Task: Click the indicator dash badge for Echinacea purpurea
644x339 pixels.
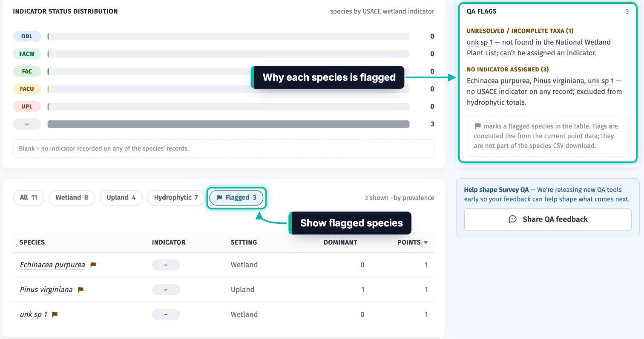Action: pos(166,265)
